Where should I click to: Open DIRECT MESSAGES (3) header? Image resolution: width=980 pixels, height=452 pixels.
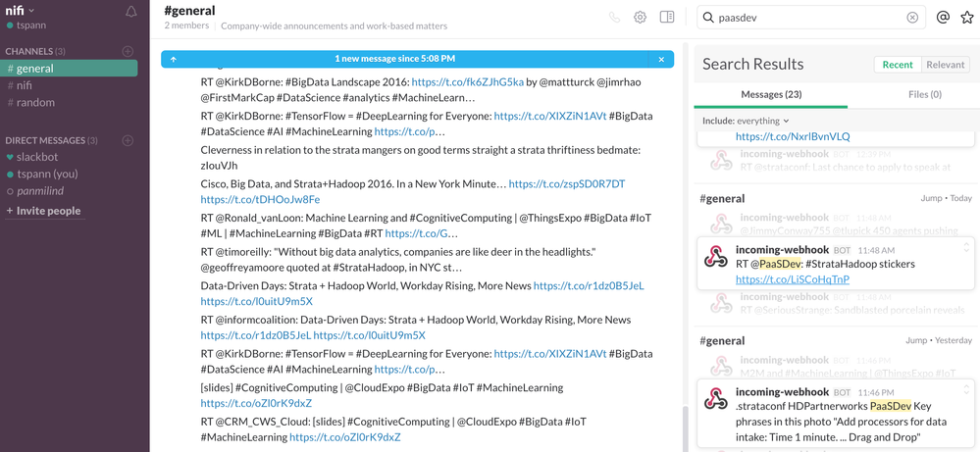(51, 140)
